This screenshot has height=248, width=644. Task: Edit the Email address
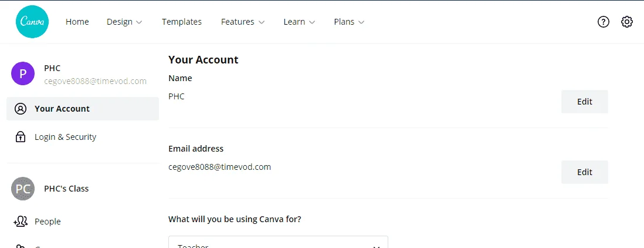click(584, 172)
